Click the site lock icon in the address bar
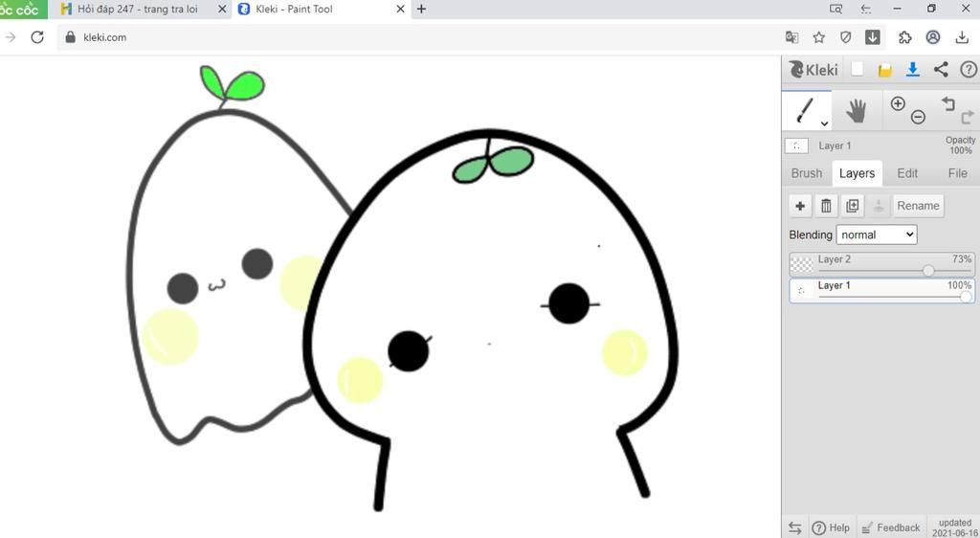Screen dimensions: 980x538 (71, 37)
